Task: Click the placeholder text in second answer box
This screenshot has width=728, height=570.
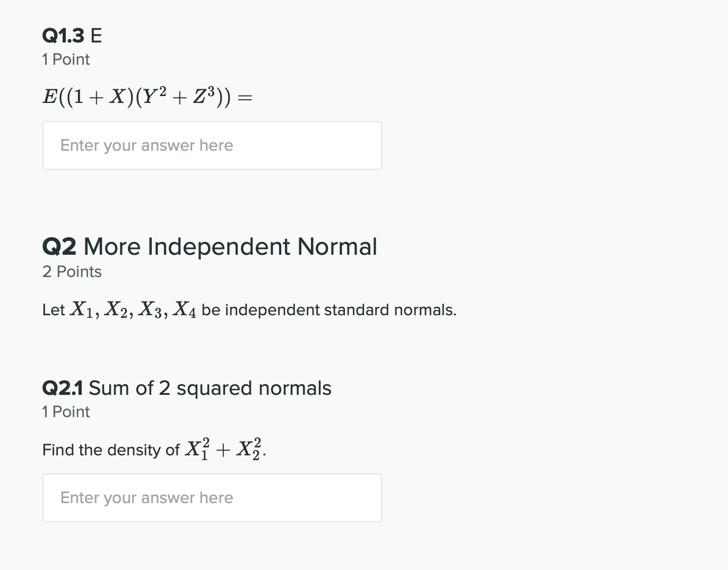Action: [146, 497]
